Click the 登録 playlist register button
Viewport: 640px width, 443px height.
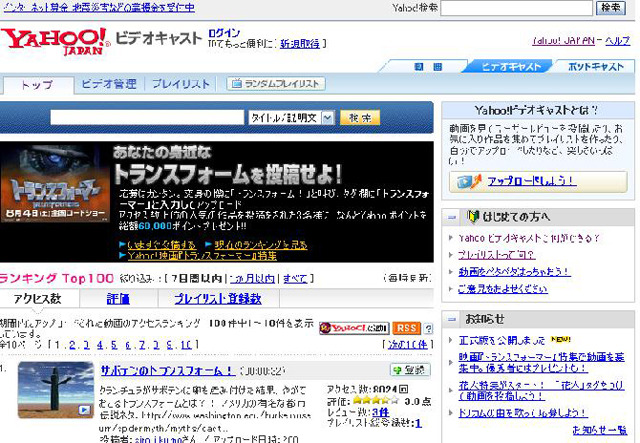410,370
